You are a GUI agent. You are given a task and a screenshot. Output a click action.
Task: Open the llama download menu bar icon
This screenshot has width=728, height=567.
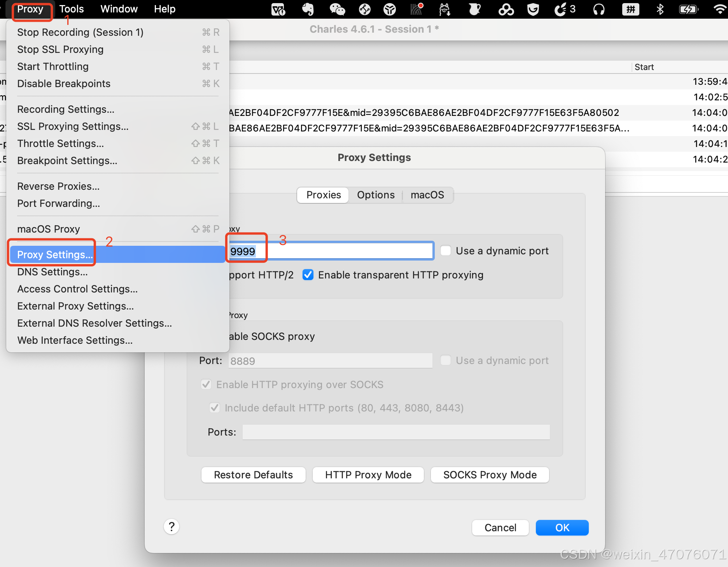(445, 9)
